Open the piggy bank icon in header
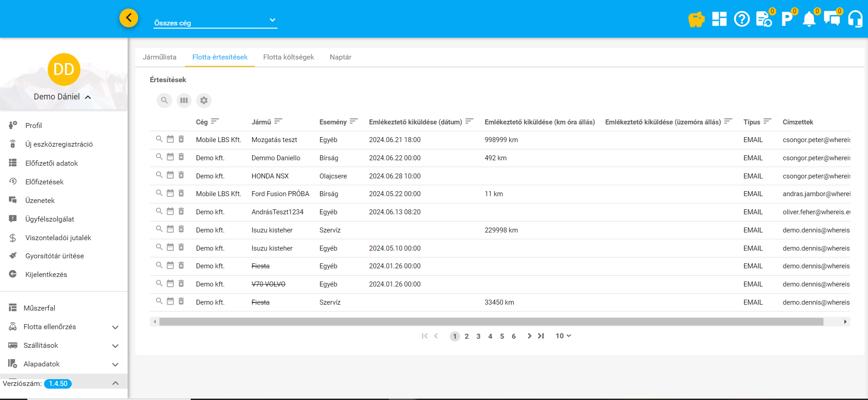Image resolution: width=868 pixels, height=400 pixels. [x=696, y=20]
